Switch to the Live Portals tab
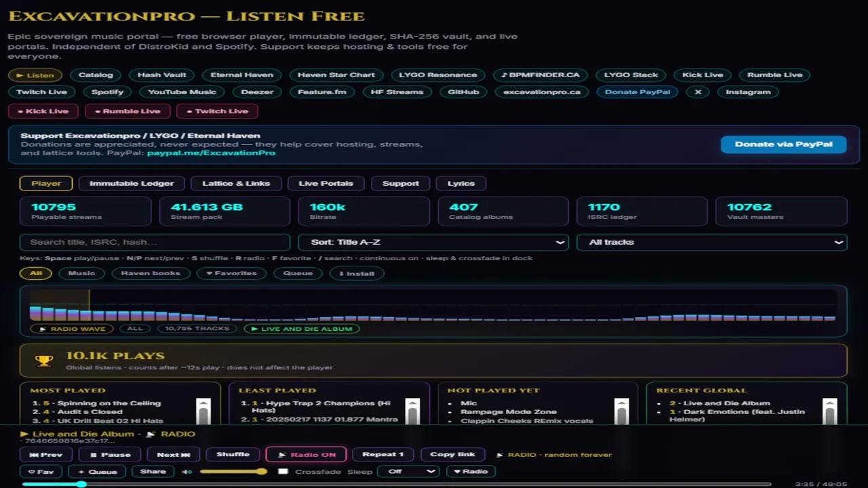The width and height of the screenshot is (868, 488). tap(326, 184)
